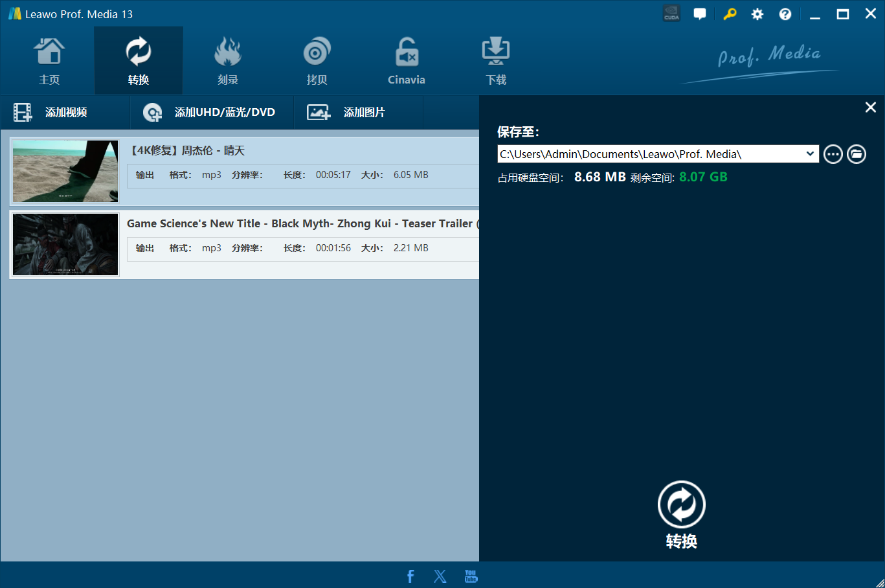Image resolution: width=885 pixels, height=588 pixels.
Task: Click Add Video (添加视频) button
Action: point(52,113)
